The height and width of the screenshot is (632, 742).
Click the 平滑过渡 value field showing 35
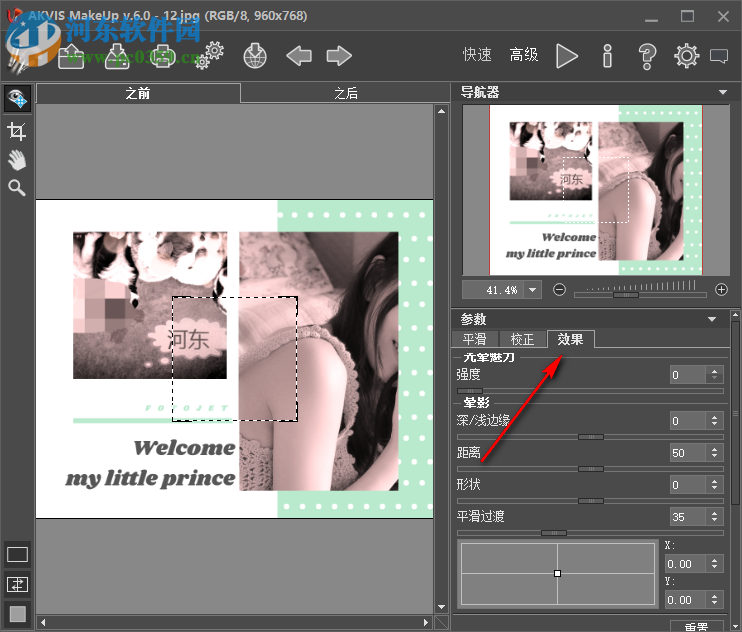[688, 517]
